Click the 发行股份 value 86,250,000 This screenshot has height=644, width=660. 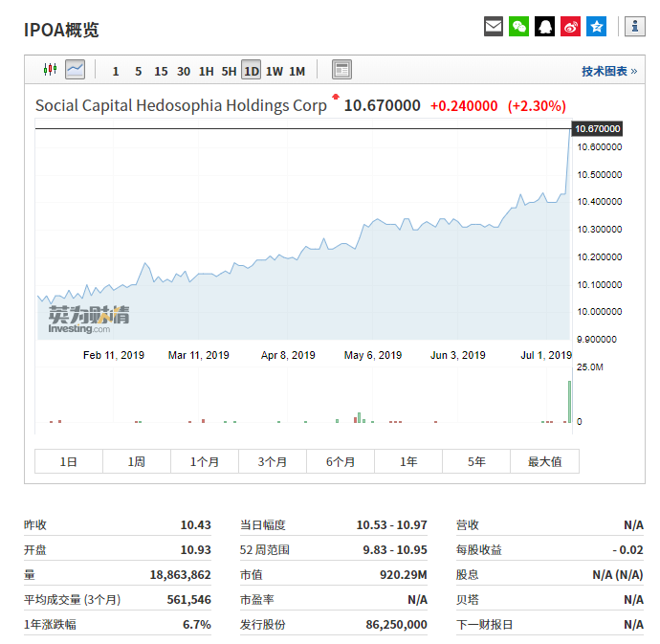tap(397, 624)
